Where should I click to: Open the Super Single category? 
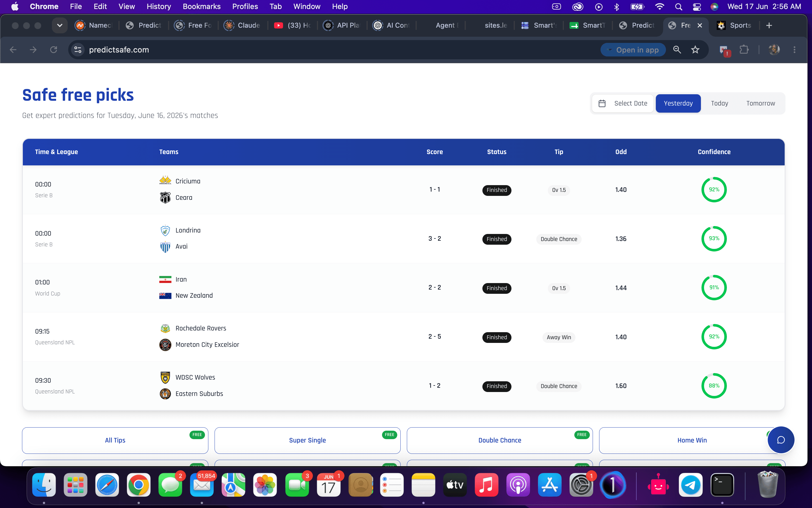point(307,440)
